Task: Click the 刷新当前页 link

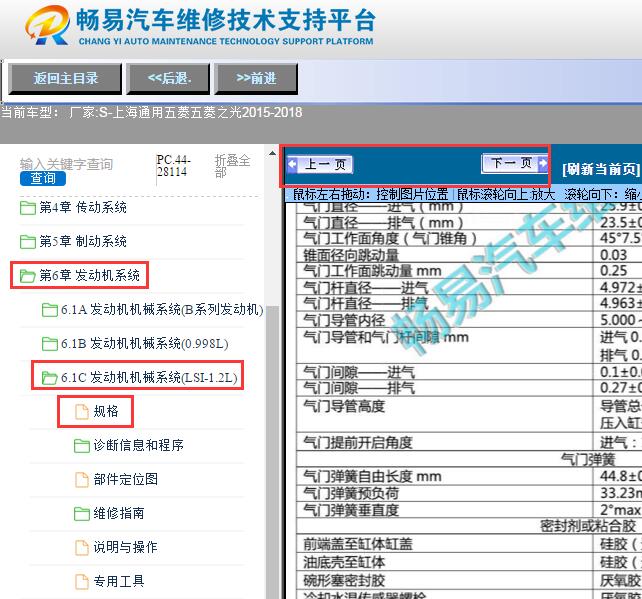Action: [601, 169]
